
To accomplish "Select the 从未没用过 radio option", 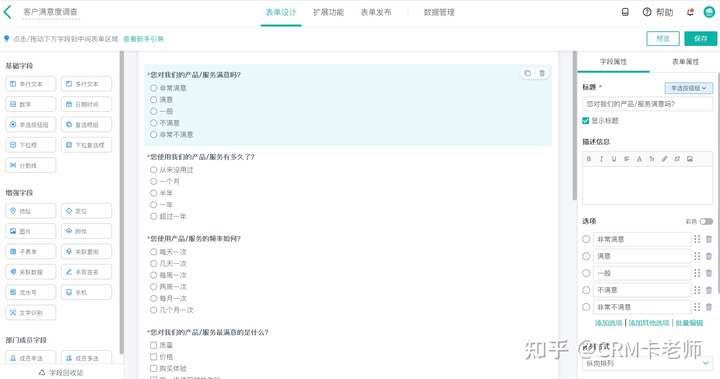I will tap(153, 170).
